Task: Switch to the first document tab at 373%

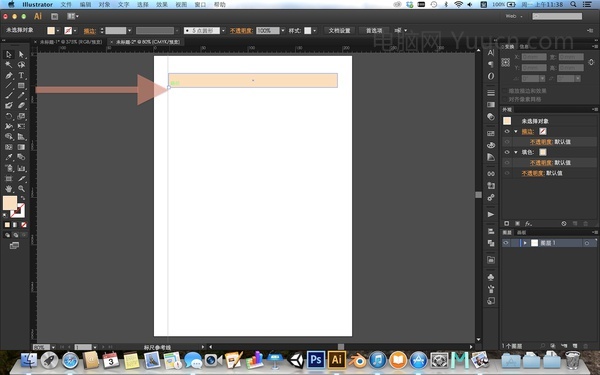Action: (x=71, y=42)
